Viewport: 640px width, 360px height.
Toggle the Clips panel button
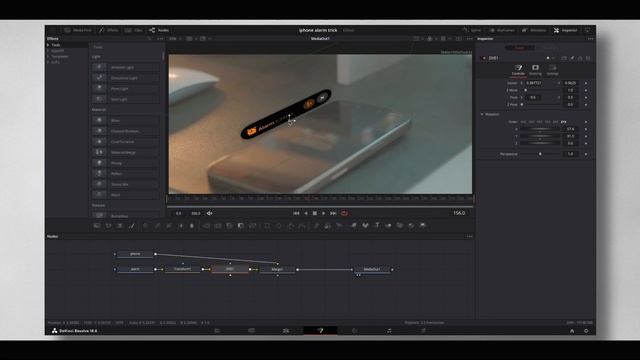tap(134, 30)
